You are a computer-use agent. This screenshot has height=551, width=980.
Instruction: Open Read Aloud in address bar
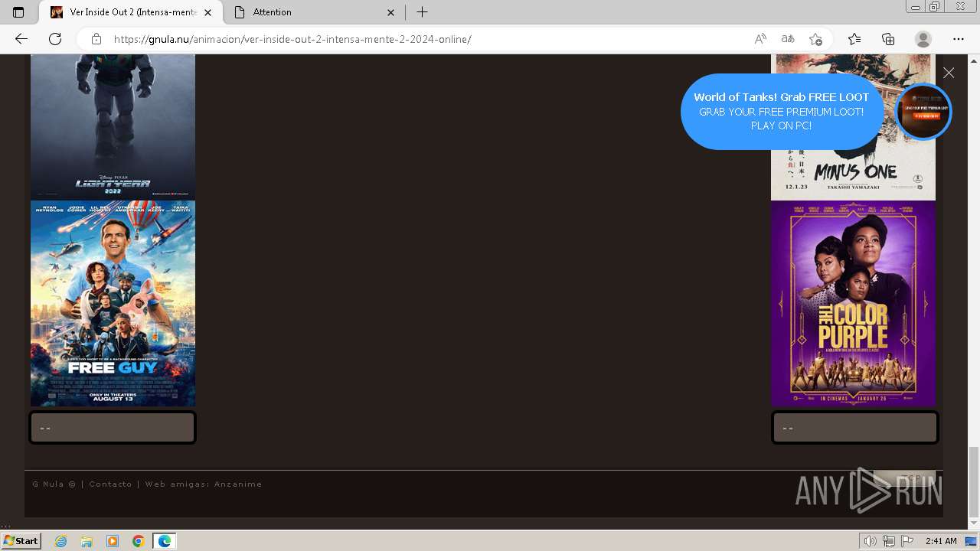(x=760, y=39)
